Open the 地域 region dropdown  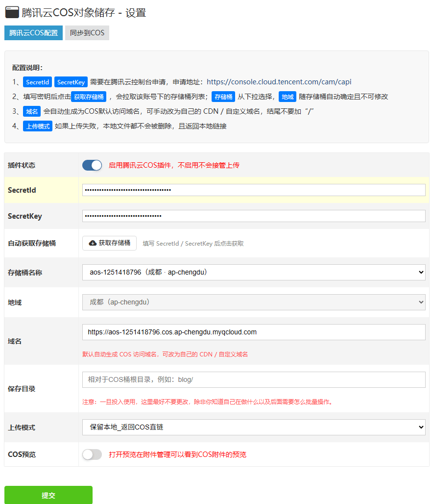coord(254,302)
